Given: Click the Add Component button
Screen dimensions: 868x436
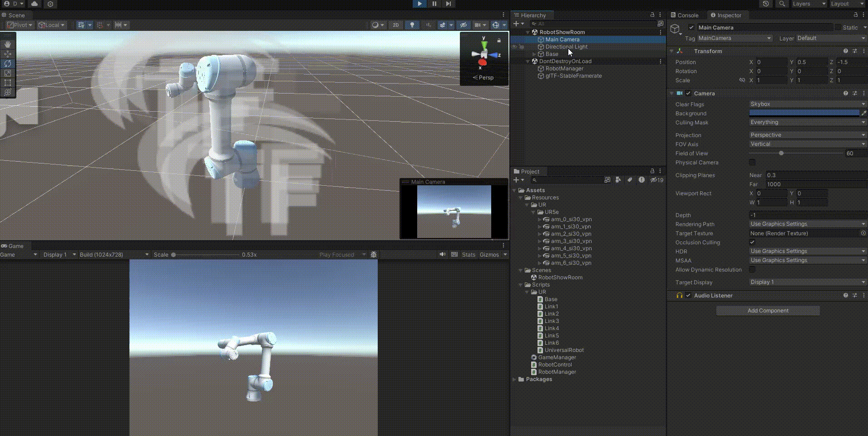Looking at the screenshot, I should tap(767, 311).
